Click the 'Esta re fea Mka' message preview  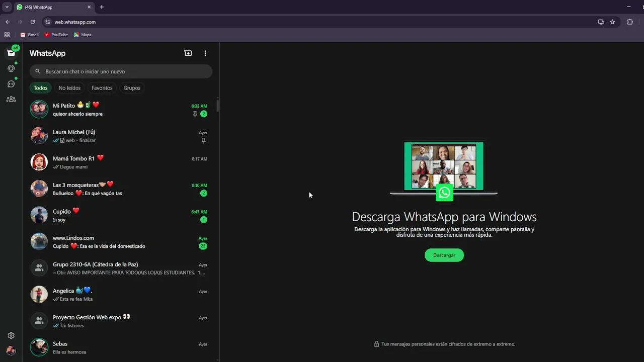[76, 299]
